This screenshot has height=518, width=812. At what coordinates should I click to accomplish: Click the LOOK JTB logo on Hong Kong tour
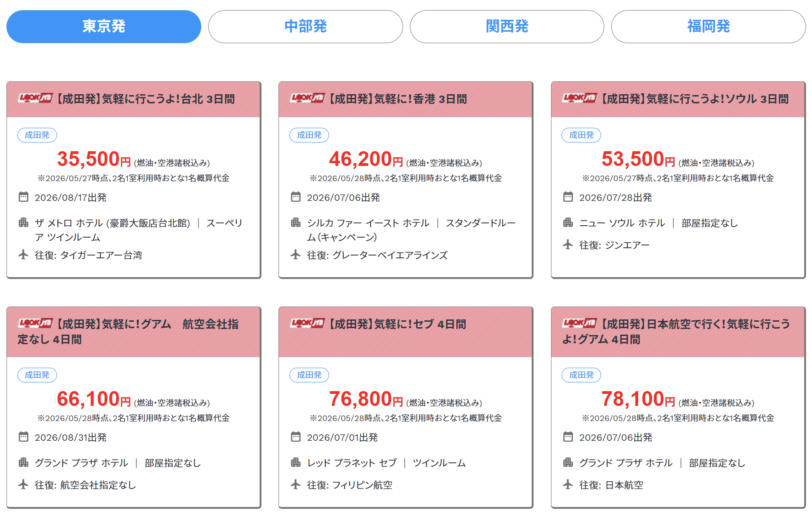click(x=308, y=98)
